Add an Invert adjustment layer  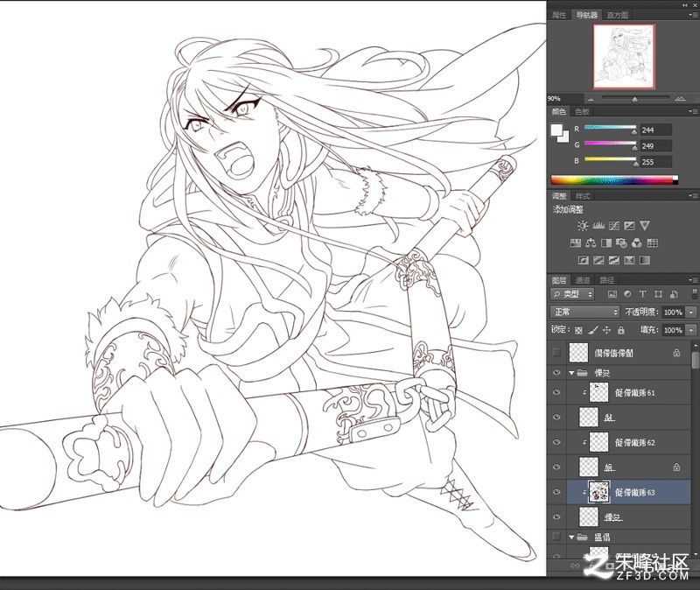pyautogui.click(x=584, y=260)
